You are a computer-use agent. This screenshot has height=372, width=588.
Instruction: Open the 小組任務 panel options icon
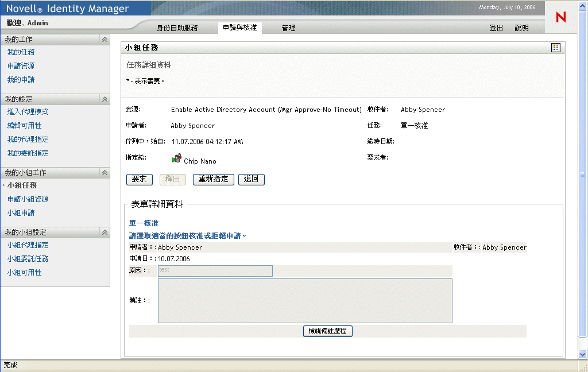(556, 48)
